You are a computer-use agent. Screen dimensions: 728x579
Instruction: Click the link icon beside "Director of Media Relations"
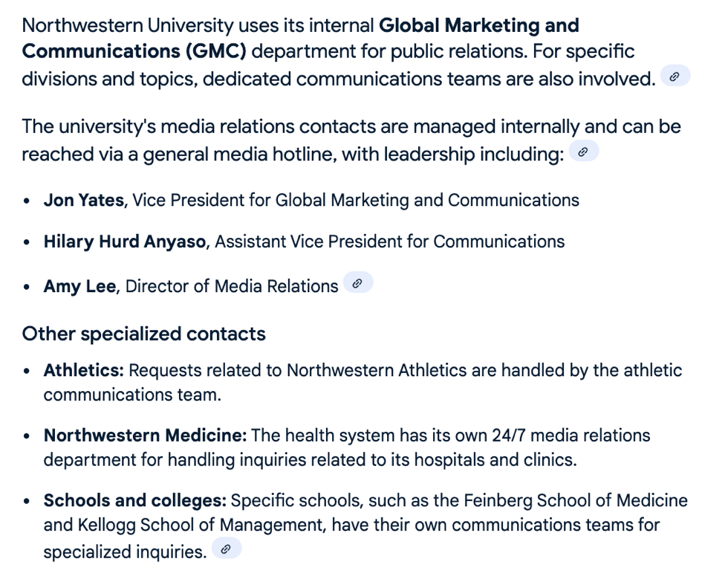(357, 283)
